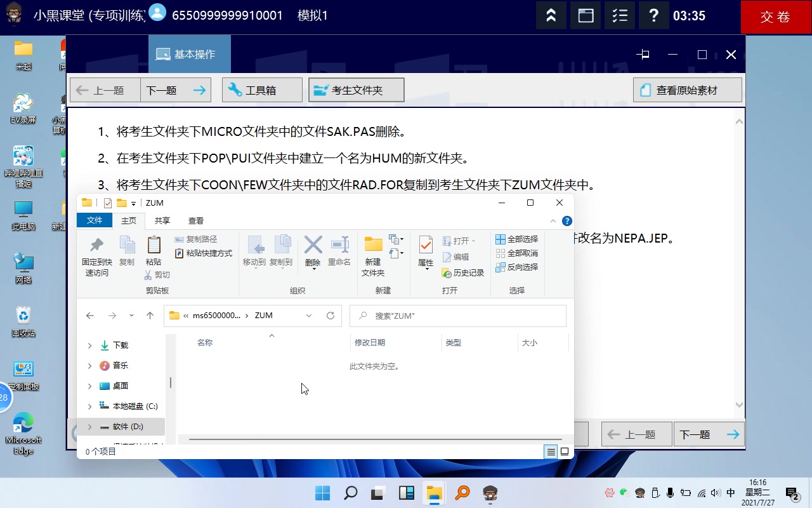Open the address bar path dropdown
Image resolution: width=812 pixels, height=508 pixels.
click(x=309, y=315)
